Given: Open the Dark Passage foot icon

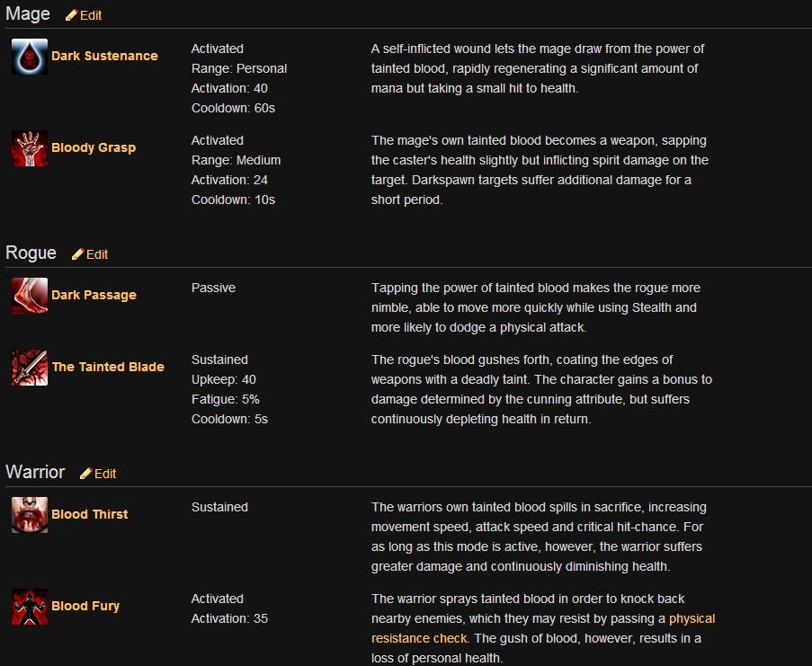Looking at the screenshot, I should point(30,296).
